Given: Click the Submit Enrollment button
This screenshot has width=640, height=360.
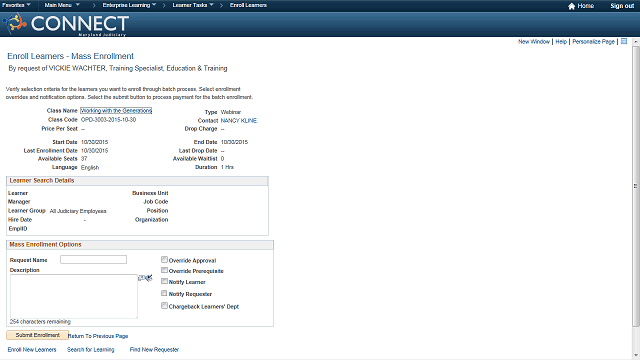Looking at the screenshot, I should pos(38,335).
